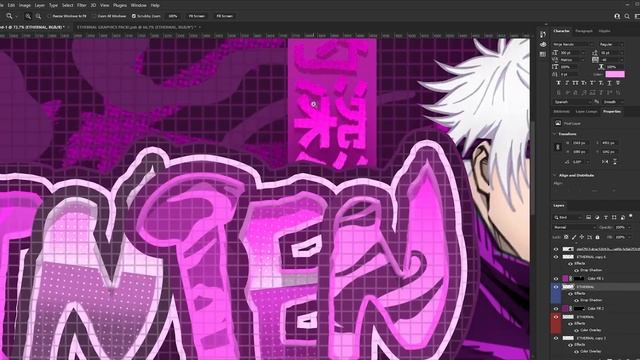
Task: Switch to the Glyphs panel tab
Action: pos(604,31)
